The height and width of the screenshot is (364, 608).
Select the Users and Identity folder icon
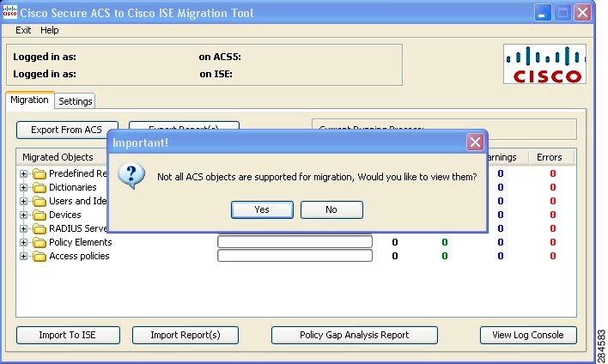coord(40,201)
